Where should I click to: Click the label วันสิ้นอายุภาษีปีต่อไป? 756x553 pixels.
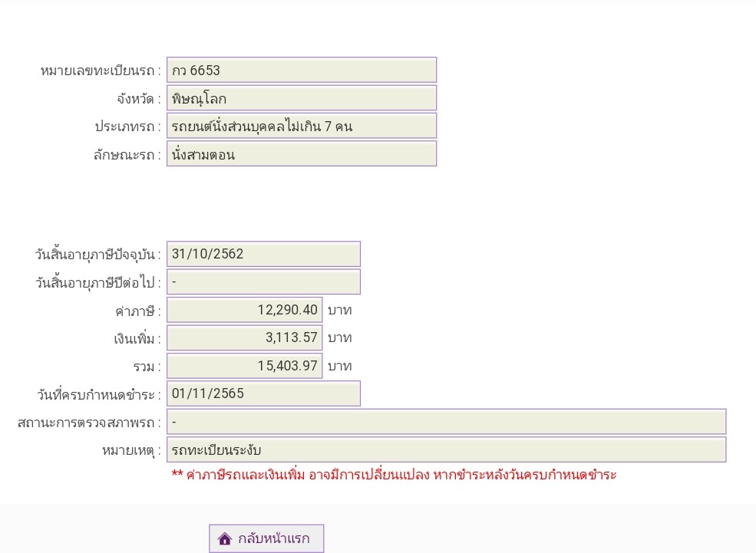[98, 282]
